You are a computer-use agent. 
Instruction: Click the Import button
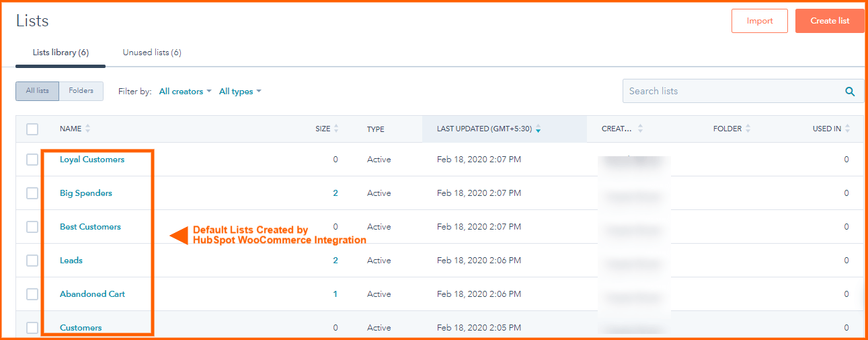click(x=760, y=21)
